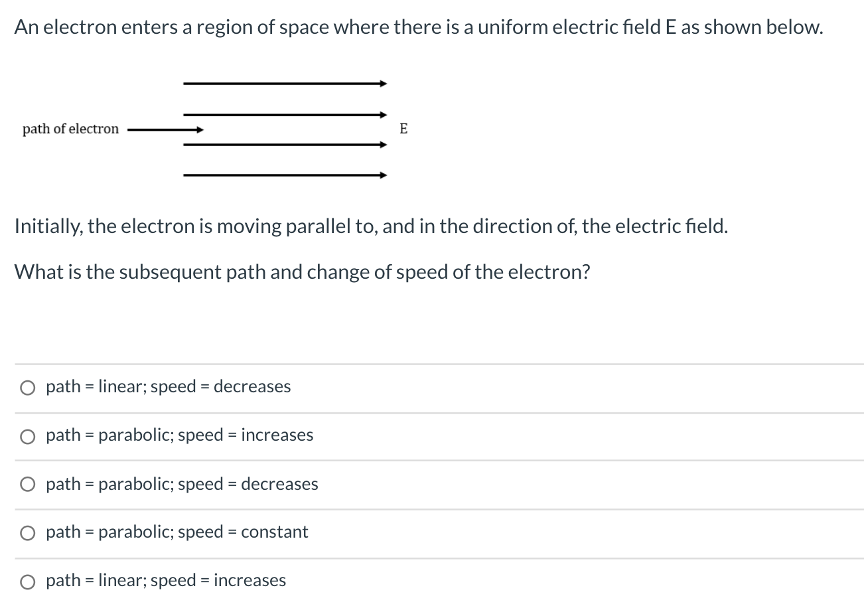Screen dimensions: 864x616
Task: Click the first answer's radio circle
Action: click(x=27, y=387)
